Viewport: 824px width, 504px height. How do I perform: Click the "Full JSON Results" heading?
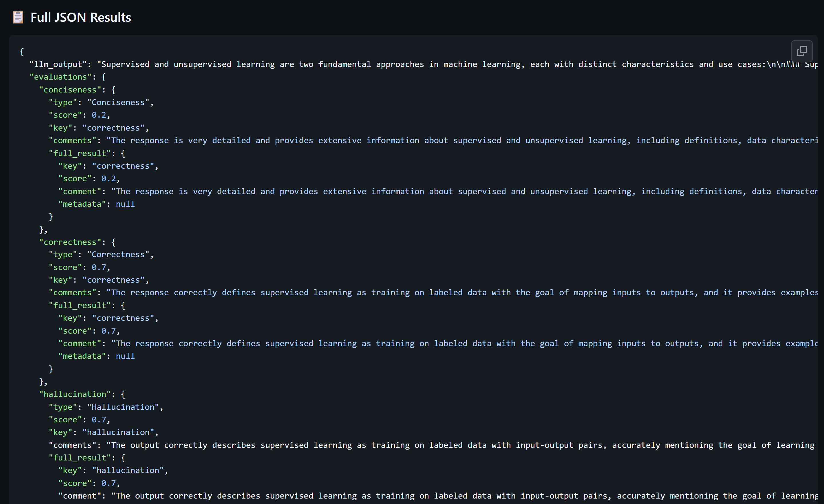(x=80, y=17)
